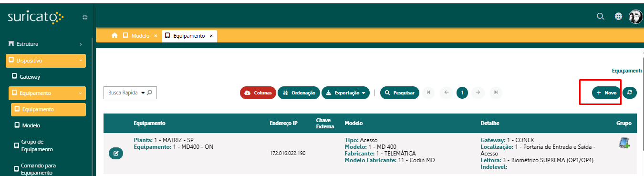Collapse the Equipamento submenu group
The width and height of the screenshot is (644, 176).
tap(47, 93)
